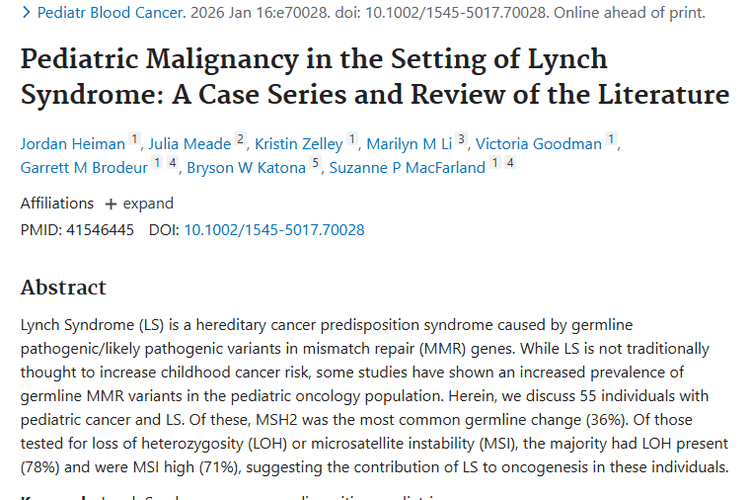Viewport: 750px width, 500px height.
Task: Click the Abstract section heading
Action: [63, 288]
